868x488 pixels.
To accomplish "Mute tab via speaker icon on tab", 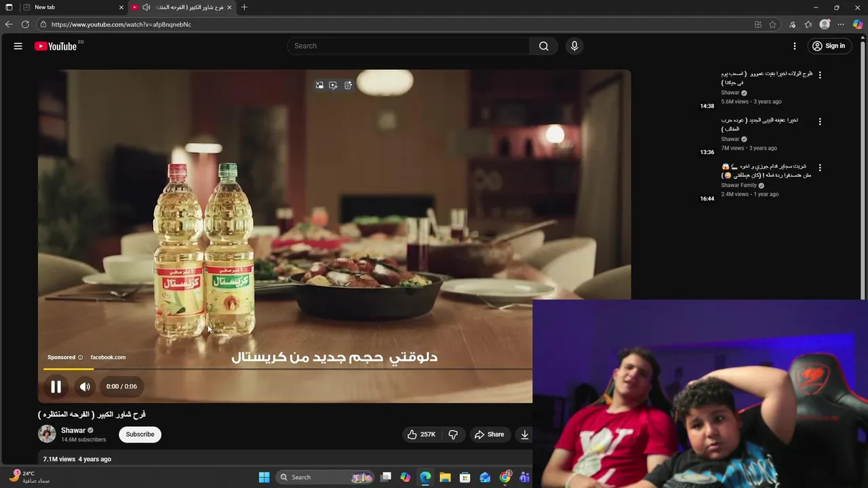I will tap(146, 7).
